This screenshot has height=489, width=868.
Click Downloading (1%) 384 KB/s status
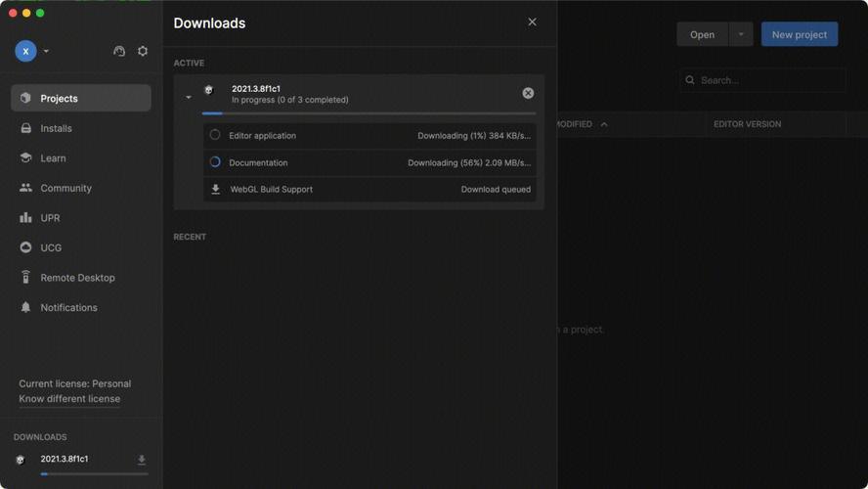pyautogui.click(x=474, y=136)
